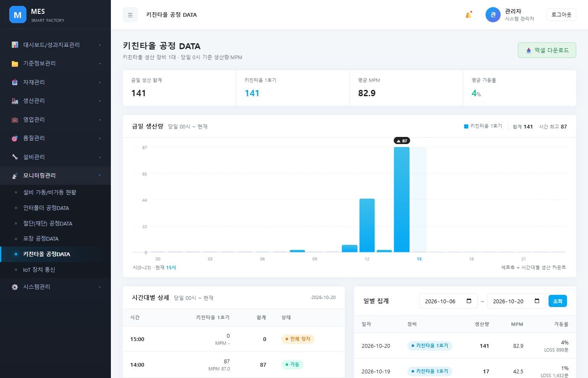Image resolution: width=588 pixels, height=378 pixels.
Task: Click the 자재관리 icon
Action: pos(15,82)
